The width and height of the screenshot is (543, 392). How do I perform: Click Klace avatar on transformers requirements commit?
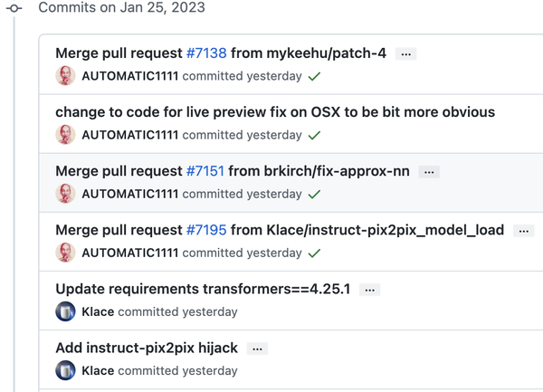(x=65, y=311)
